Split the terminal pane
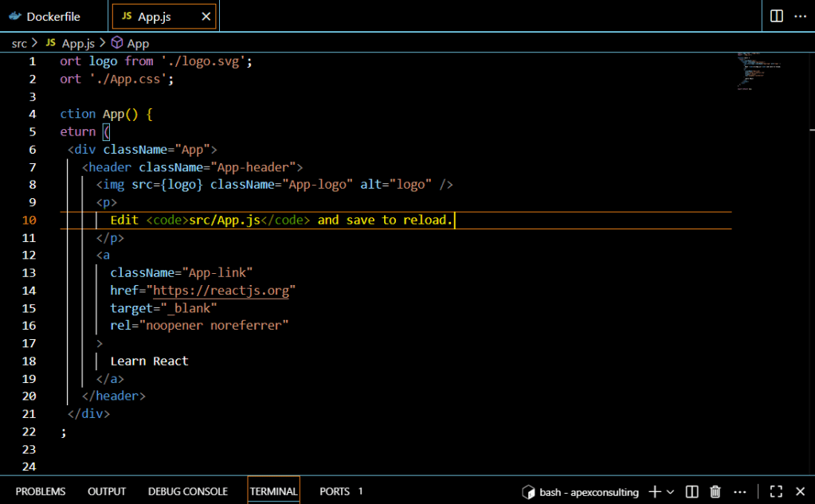 (x=692, y=492)
